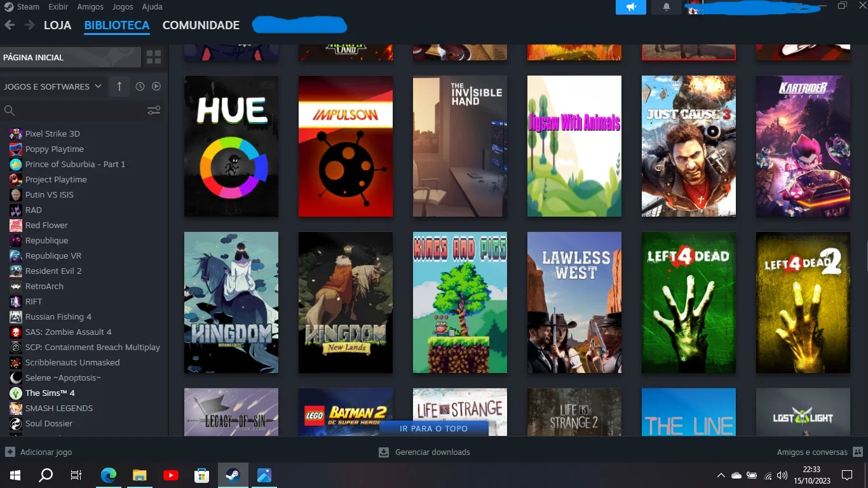The image size is (868, 488).
Task: Open Kingdom New Lands cover
Action: click(346, 302)
